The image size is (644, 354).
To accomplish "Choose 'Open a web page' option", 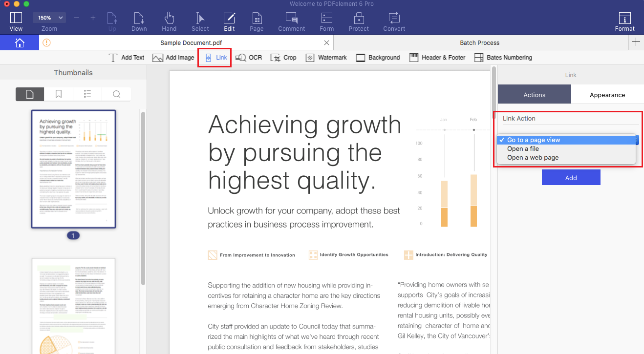I will click(x=533, y=158).
